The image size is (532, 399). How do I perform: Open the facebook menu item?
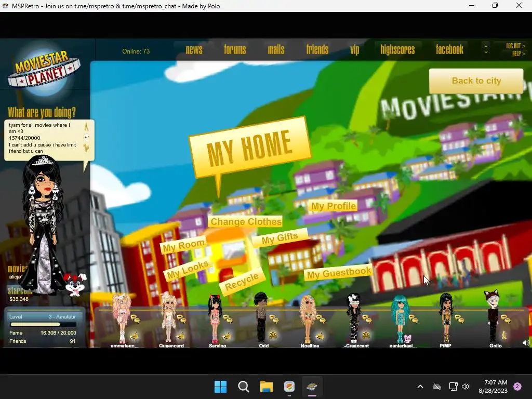click(449, 50)
